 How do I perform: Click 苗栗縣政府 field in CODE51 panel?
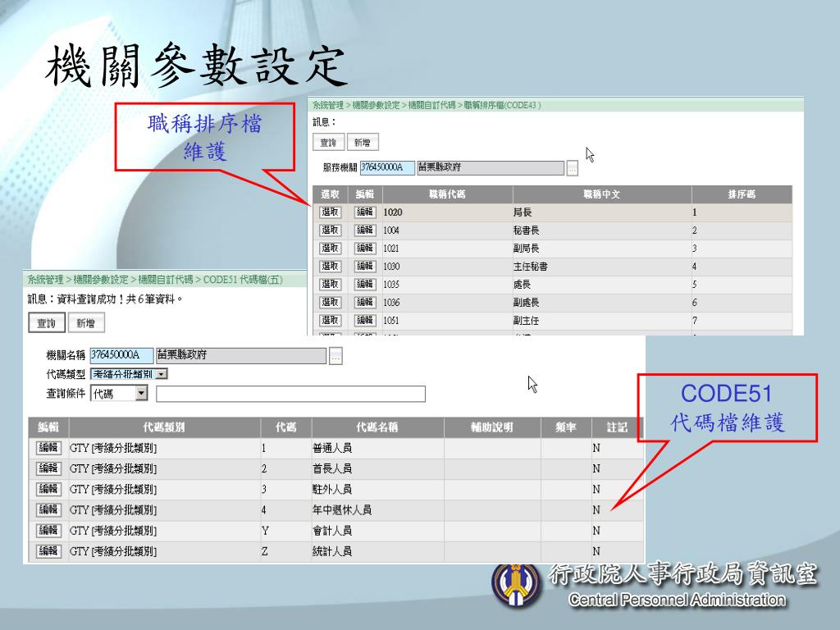241,355
